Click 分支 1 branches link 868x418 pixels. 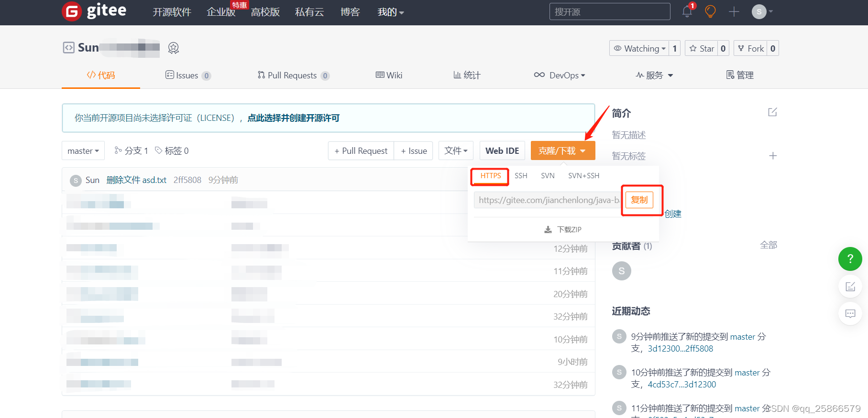[131, 151]
